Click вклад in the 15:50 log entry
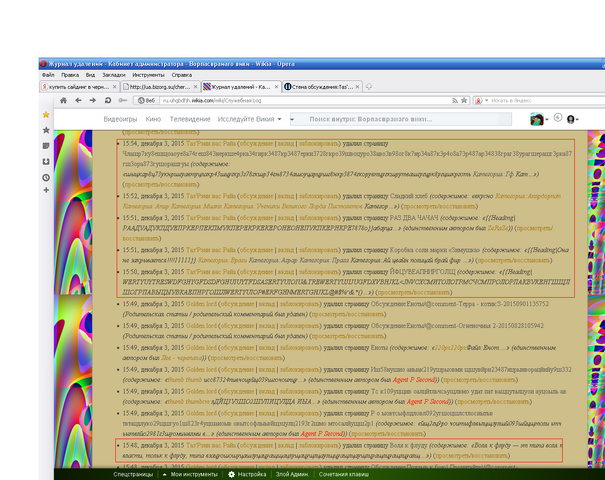Viewport: 605px width, 480px height. [286, 272]
